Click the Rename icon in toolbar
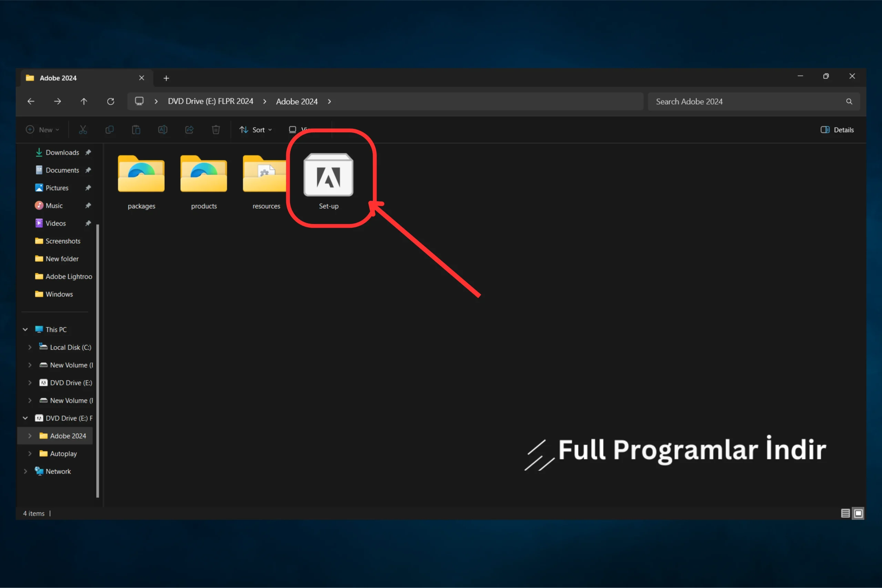 163,130
